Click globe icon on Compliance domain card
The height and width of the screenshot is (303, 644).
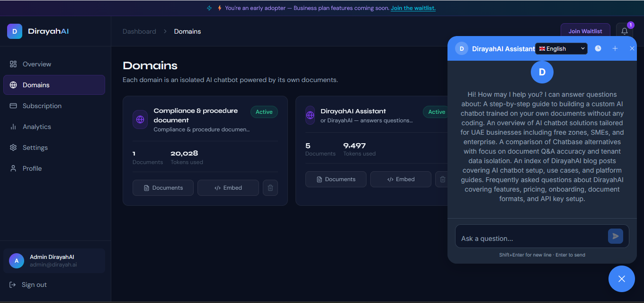click(140, 119)
